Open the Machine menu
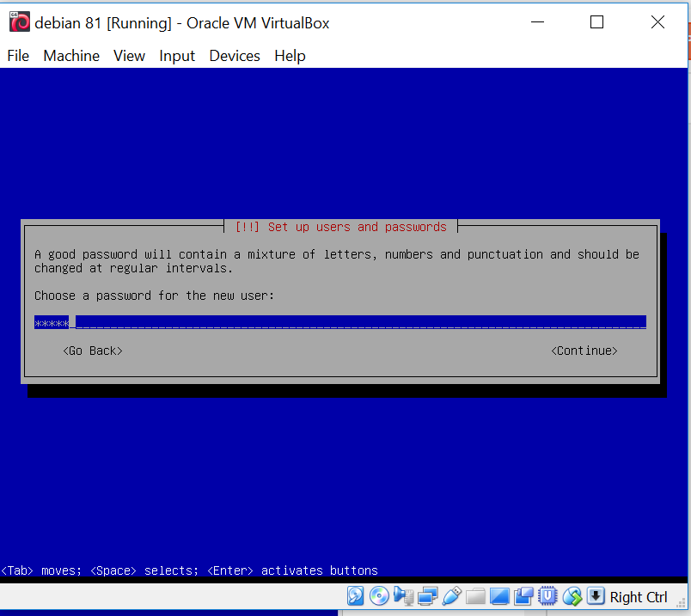Screen dimensions: 691x616 (x=71, y=56)
